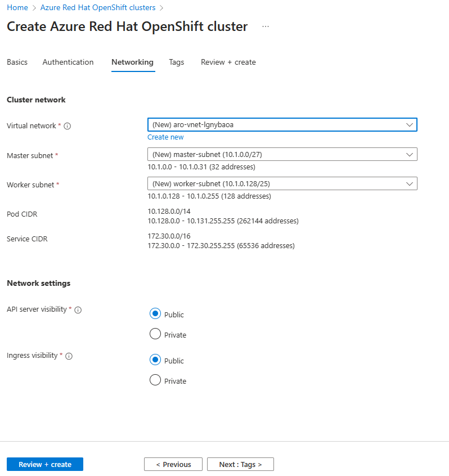Image resolution: width=449 pixels, height=476 pixels.
Task: Select Private for API server visibility
Action: coord(155,334)
